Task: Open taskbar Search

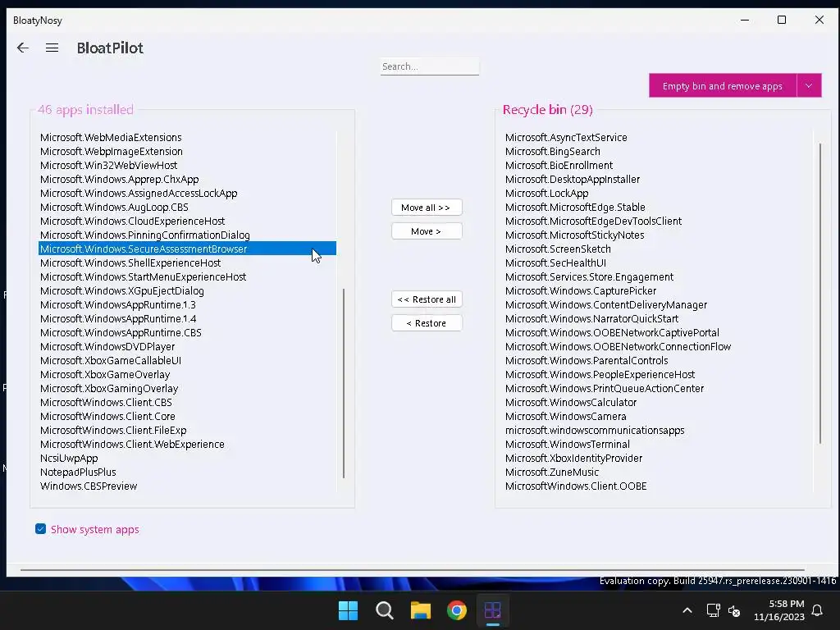Action: 384,610
